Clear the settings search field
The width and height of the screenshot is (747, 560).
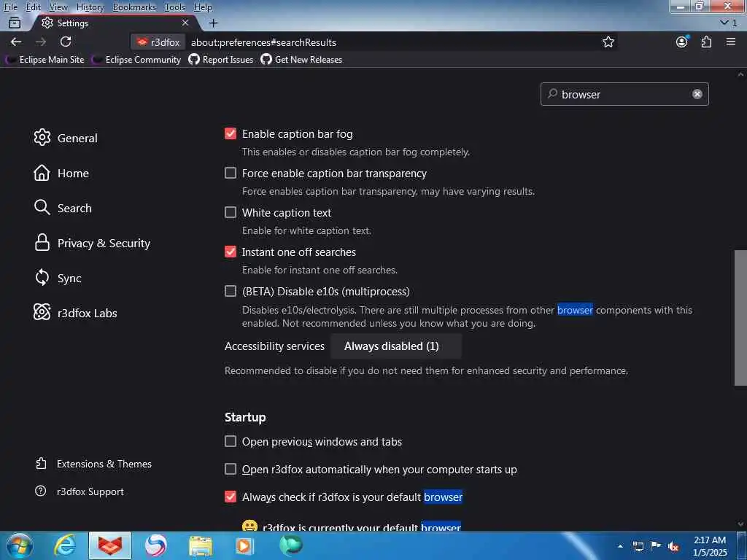coord(697,94)
